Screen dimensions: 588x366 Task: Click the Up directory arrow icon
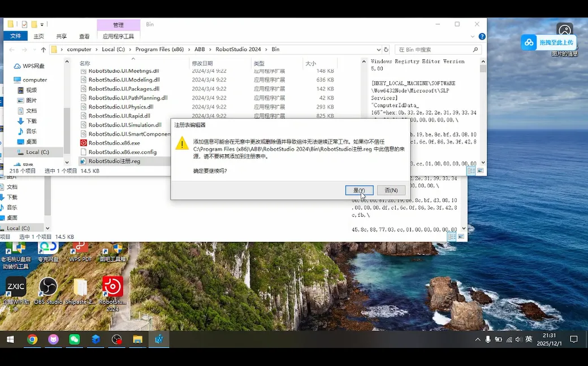44,50
